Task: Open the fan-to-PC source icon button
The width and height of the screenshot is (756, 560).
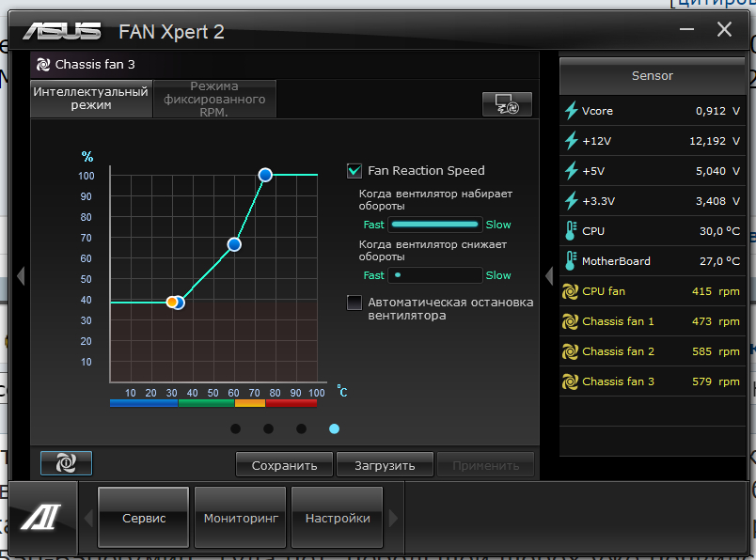Action: (507, 103)
